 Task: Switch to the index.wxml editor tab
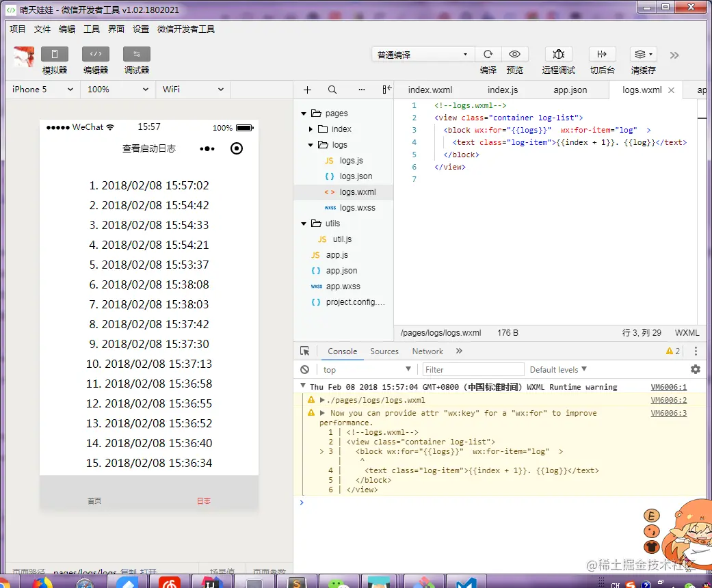click(x=430, y=90)
